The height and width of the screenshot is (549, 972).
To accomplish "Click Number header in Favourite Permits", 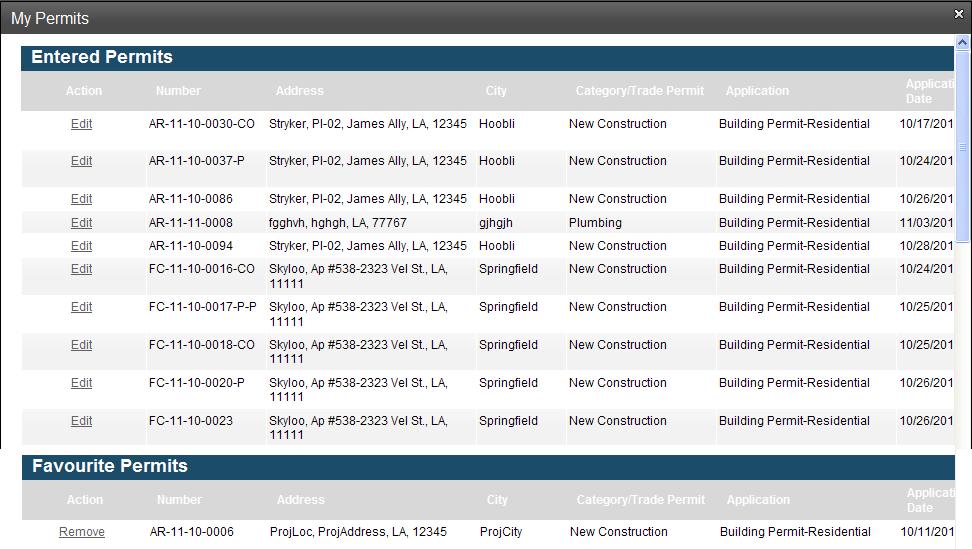I will pyautogui.click(x=179, y=500).
